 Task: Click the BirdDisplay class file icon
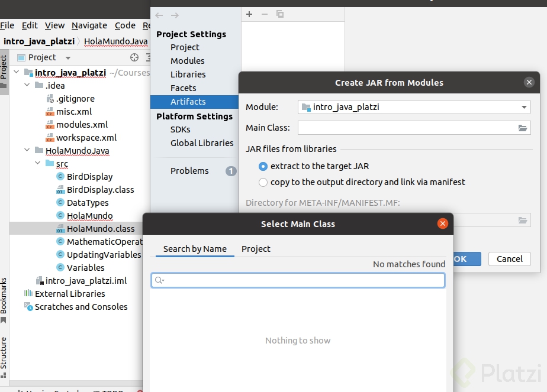pos(60,176)
